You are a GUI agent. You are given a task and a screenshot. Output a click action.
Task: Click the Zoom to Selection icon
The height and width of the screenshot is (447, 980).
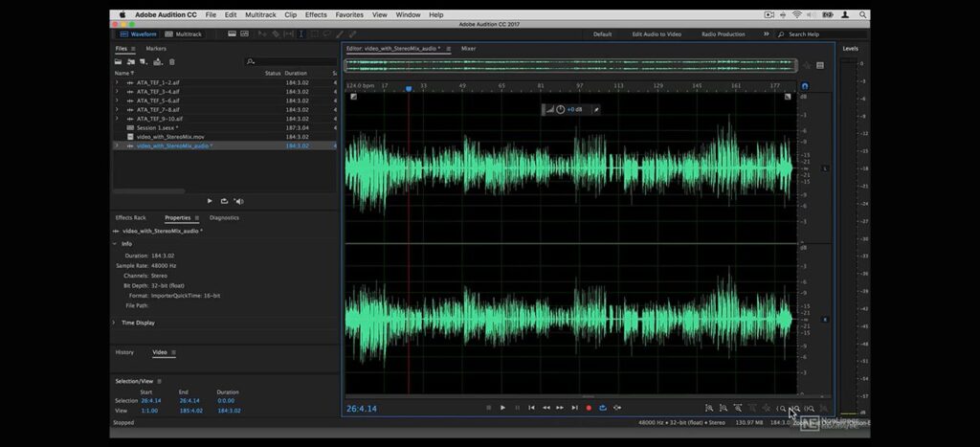point(810,409)
